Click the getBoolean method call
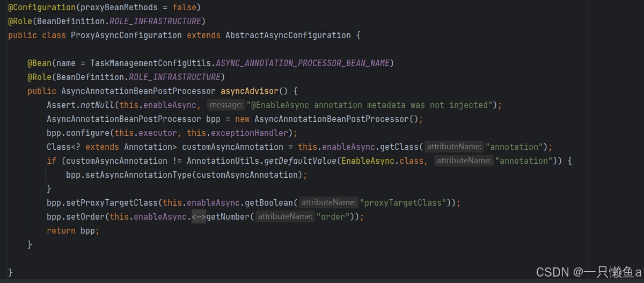Screen dimensions: 644x283 269,203
